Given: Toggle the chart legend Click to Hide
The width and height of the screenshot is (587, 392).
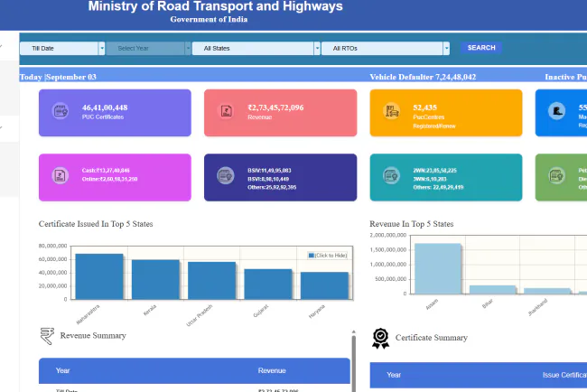Looking at the screenshot, I should [x=328, y=256].
